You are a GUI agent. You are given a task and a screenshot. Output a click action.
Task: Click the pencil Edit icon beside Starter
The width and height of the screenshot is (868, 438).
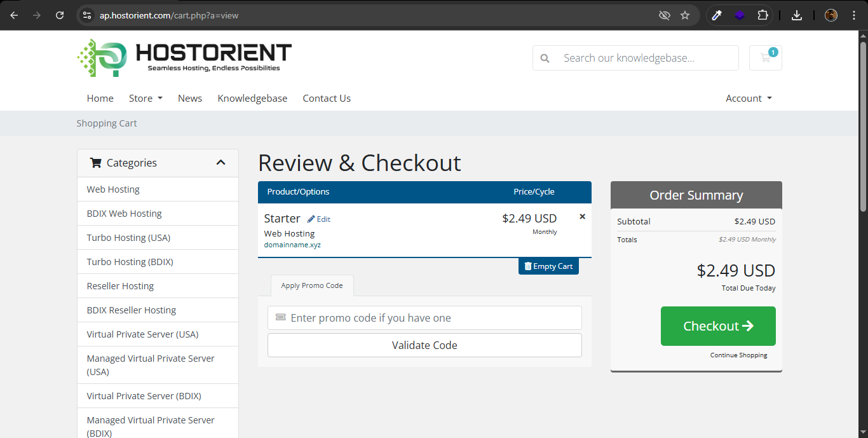pos(311,219)
